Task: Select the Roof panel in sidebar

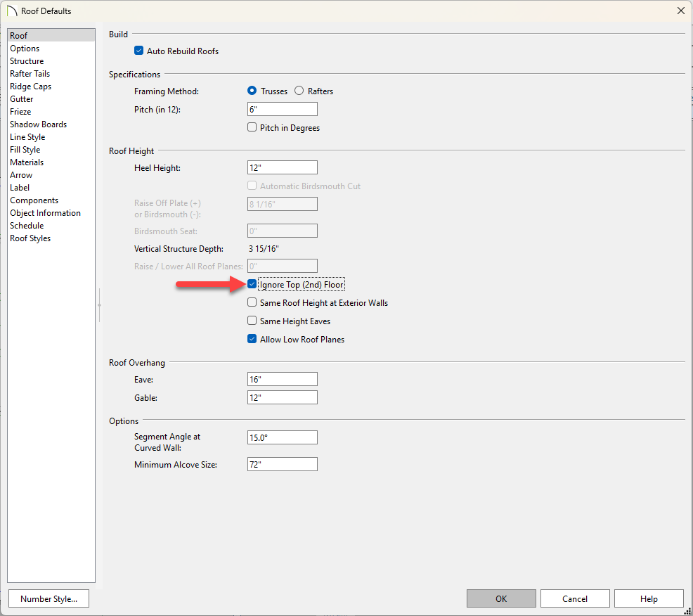Action: coord(51,35)
